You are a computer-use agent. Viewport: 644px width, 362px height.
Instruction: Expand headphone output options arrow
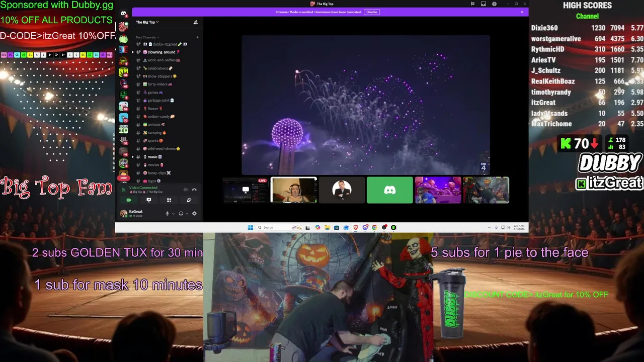click(187, 214)
